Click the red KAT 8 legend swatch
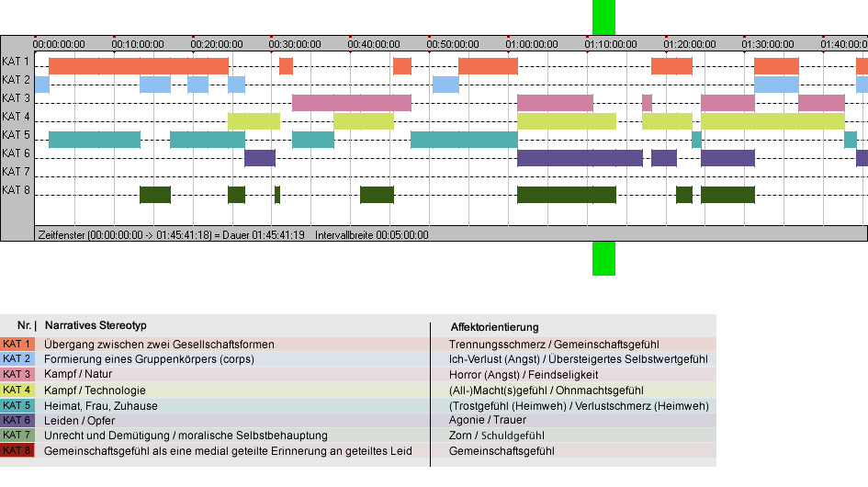Image resolution: width=868 pixels, height=487 pixels. [17, 450]
